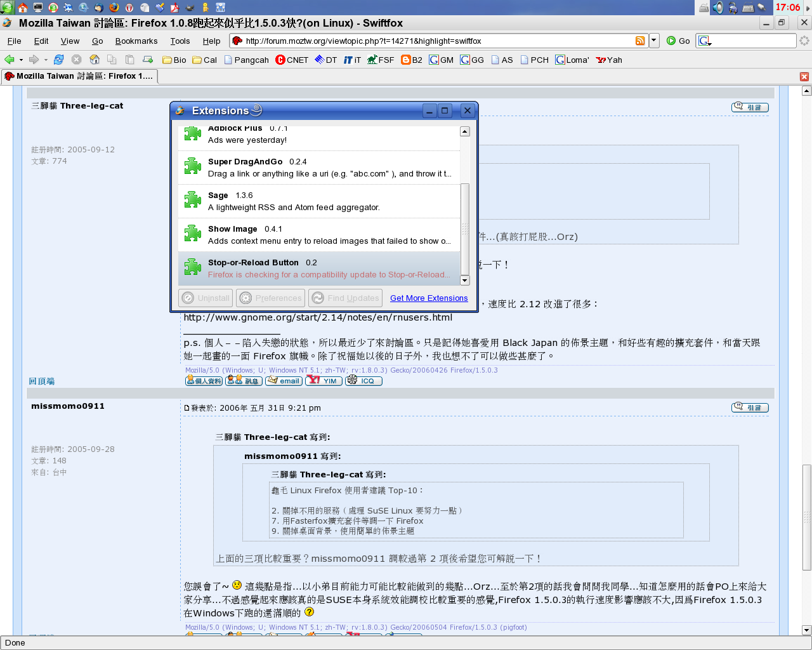Expand the URL bar history dropdown
812x650 pixels.
[x=654, y=41]
